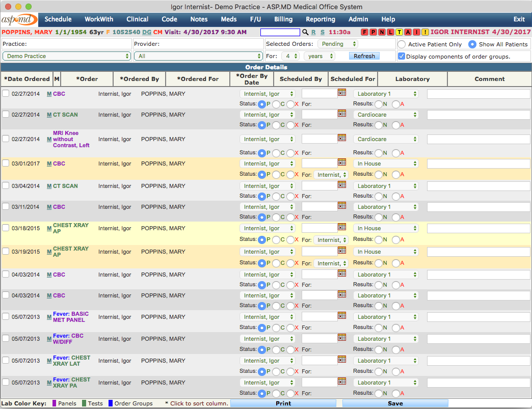Open calendar for 03/19/2015 CHEST XRAY AP
Screen dimensions: 532x409
point(342,250)
